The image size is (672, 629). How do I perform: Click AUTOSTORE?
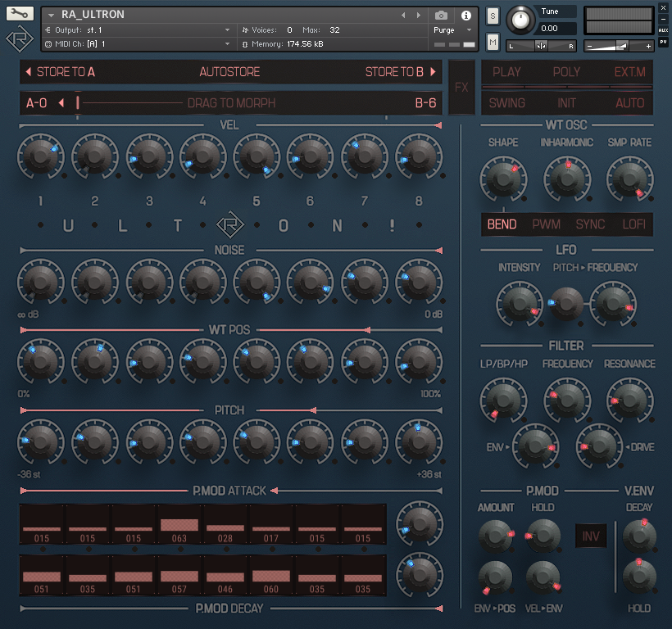(229, 72)
